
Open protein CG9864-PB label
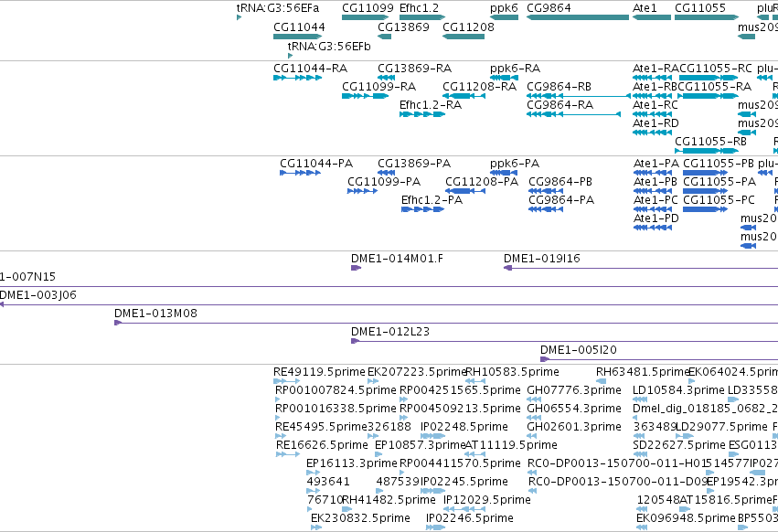(x=560, y=182)
